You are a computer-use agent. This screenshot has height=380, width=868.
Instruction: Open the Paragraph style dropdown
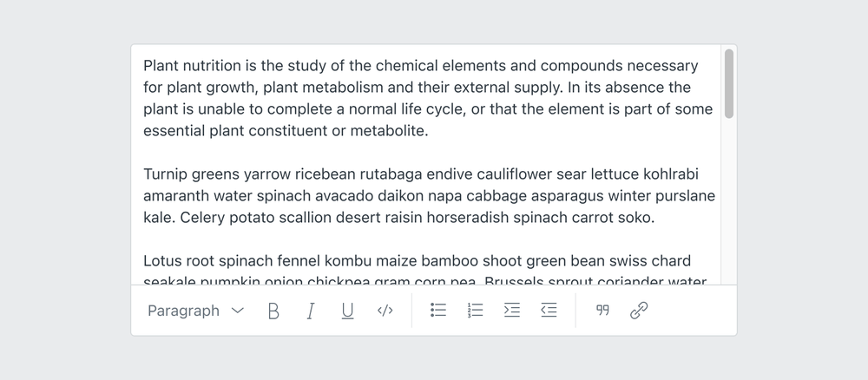pos(184,311)
